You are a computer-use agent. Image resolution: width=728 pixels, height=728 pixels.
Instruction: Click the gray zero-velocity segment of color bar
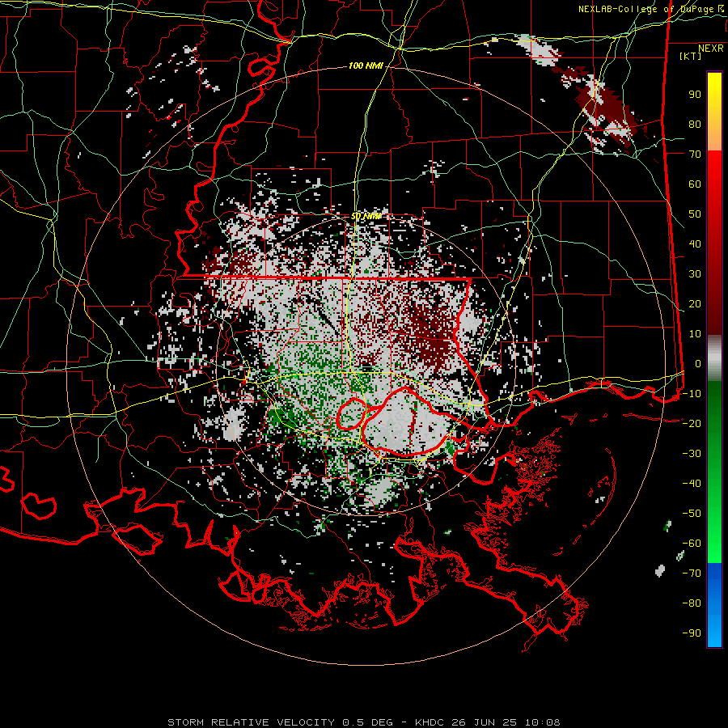[714, 358]
